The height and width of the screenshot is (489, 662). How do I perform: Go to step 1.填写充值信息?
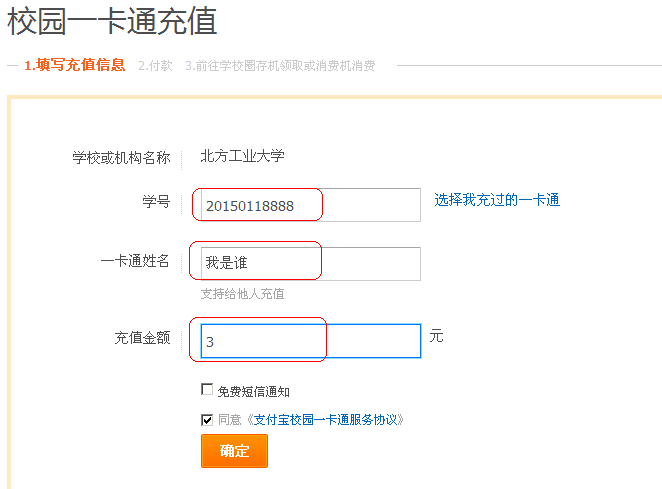[74, 65]
